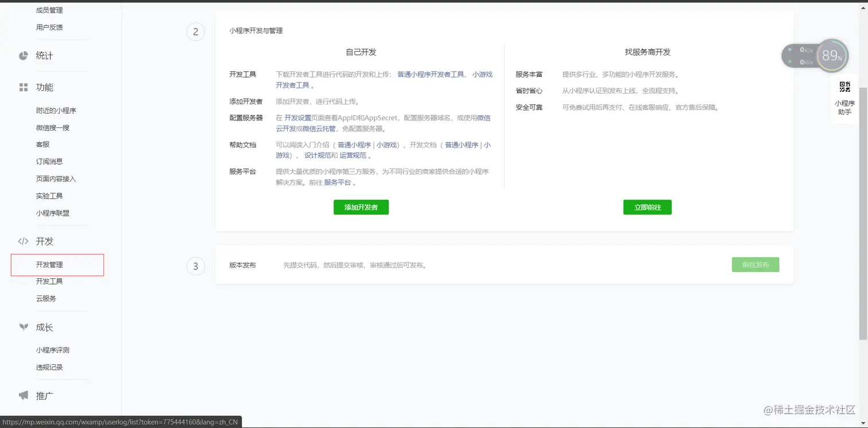Screen dimensions: 868x428
Task: Click the 版本发布 label
Action: [242, 265]
